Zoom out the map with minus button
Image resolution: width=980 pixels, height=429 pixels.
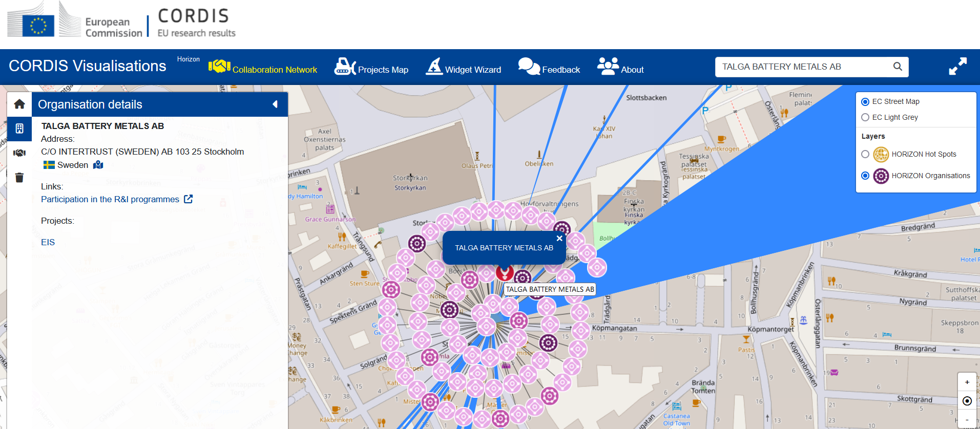(967, 420)
